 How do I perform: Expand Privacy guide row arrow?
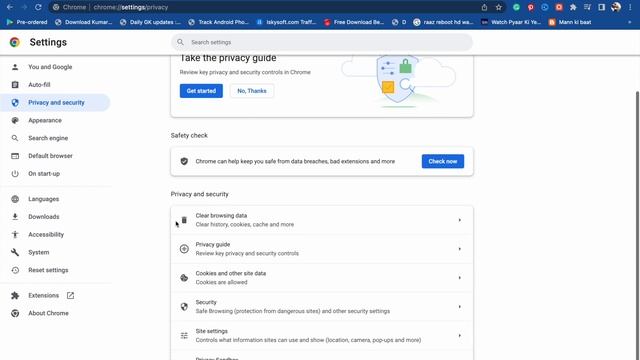pyautogui.click(x=460, y=249)
